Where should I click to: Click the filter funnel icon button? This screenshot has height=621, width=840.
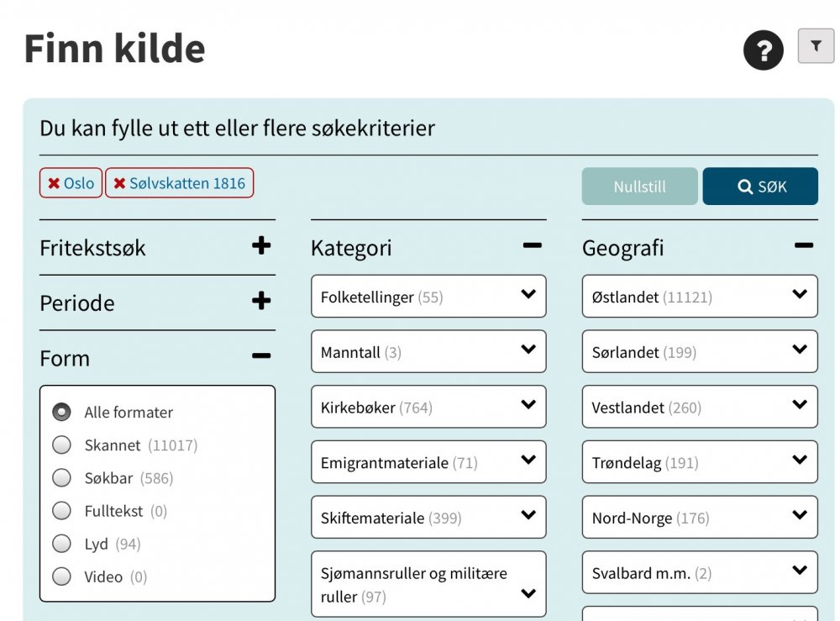tap(815, 46)
